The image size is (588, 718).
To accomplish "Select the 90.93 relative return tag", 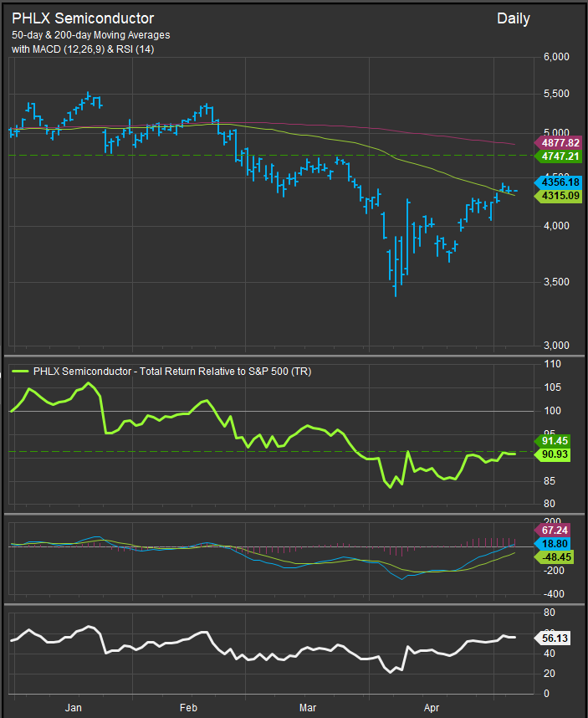I will coord(552,454).
